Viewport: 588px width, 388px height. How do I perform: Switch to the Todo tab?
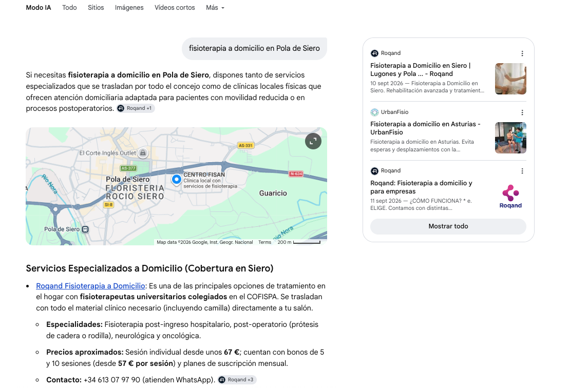click(x=69, y=8)
